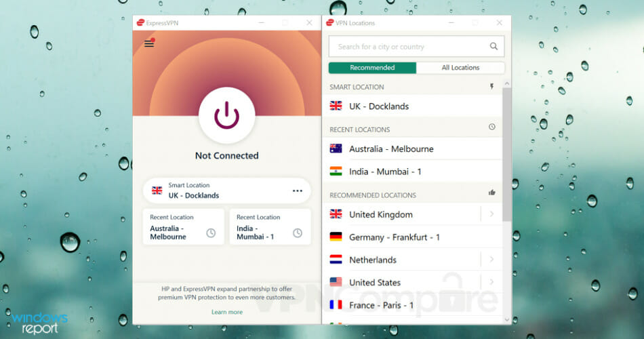Open the Smart Location three-dot options
The width and height of the screenshot is (644, 339).
(298, 191)
